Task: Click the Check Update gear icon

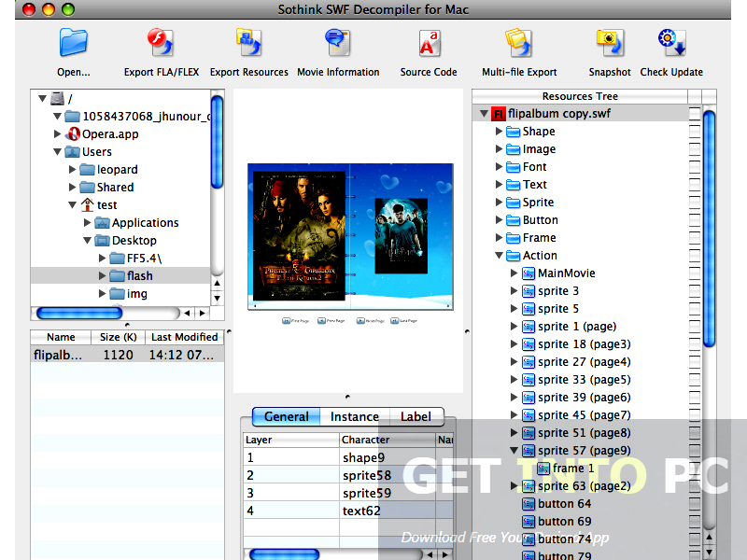Action: click(671, 42)
